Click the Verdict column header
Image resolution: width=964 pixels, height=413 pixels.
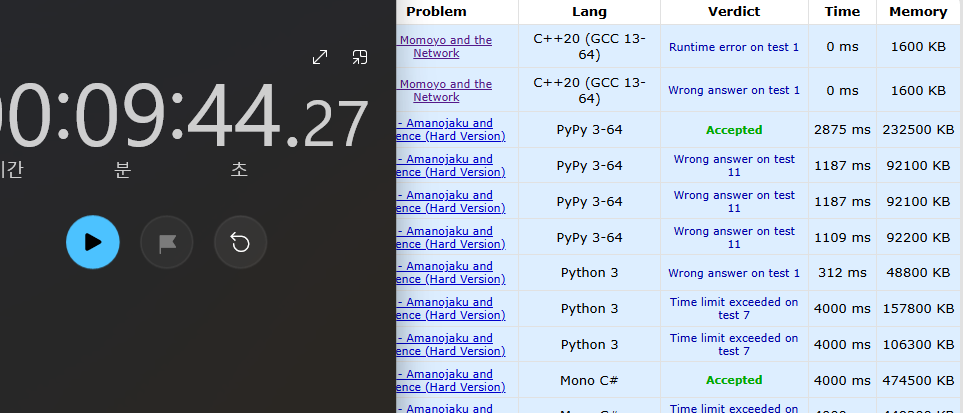734,12
